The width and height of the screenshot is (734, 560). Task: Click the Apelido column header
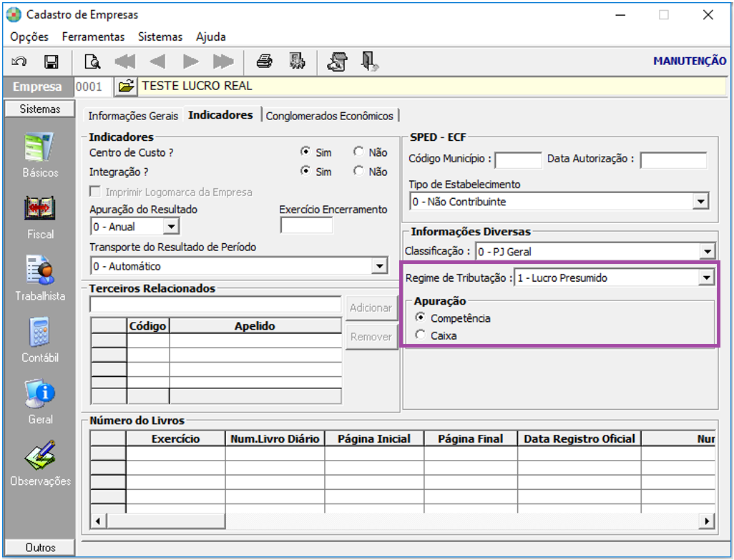pyautogui.click(x=255, y=326)
